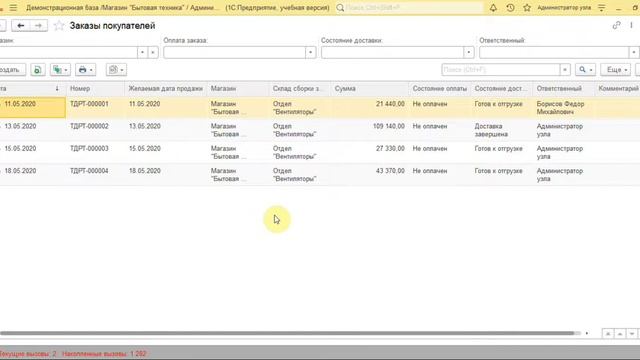Open the Еще menu button
Image resolution: width=640 pixels, height=360 pixels.
pos(616,70)
